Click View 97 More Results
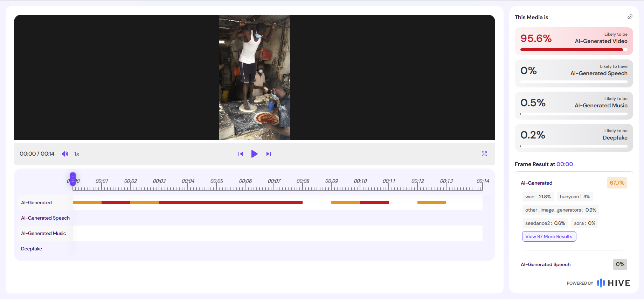 coord(549,236)
